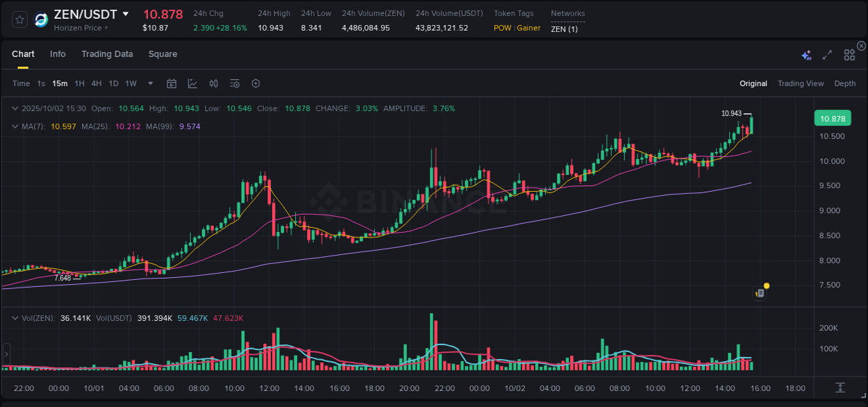The width and height of the screenshot is (868, 407).
Task: Click the ZEN/USDT favorite star icon
Action: (x=19, y=19)
